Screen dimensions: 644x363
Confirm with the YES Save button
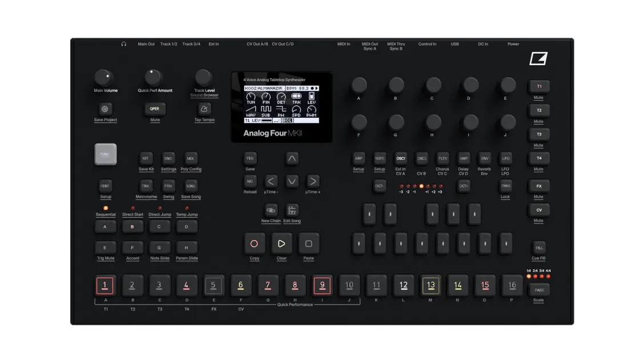[249, 158]
